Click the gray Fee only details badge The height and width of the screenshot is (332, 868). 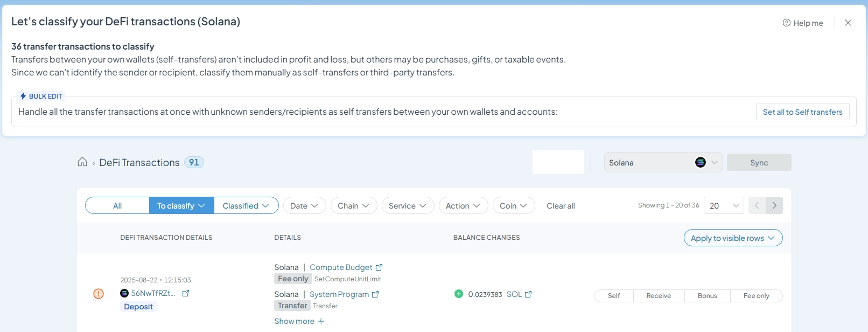293,279
